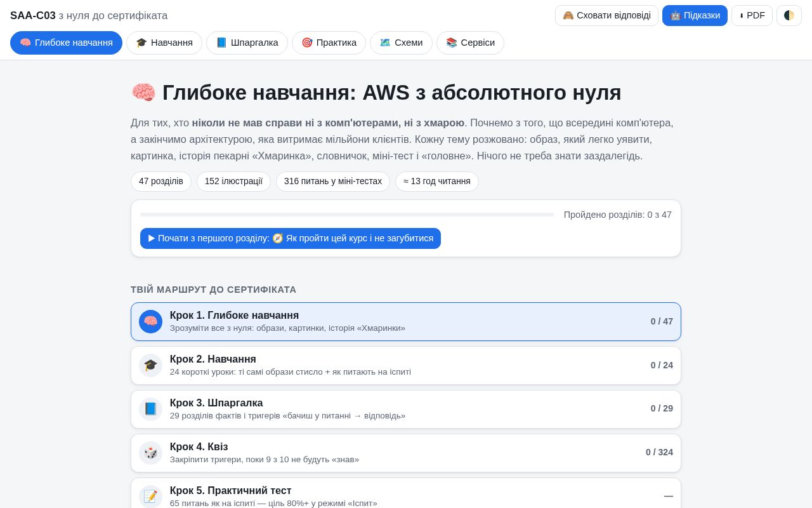The image size is (812, 508).
Task: Click Пройдено розділів: 0 з 47 text
Action: pos(618,215)
